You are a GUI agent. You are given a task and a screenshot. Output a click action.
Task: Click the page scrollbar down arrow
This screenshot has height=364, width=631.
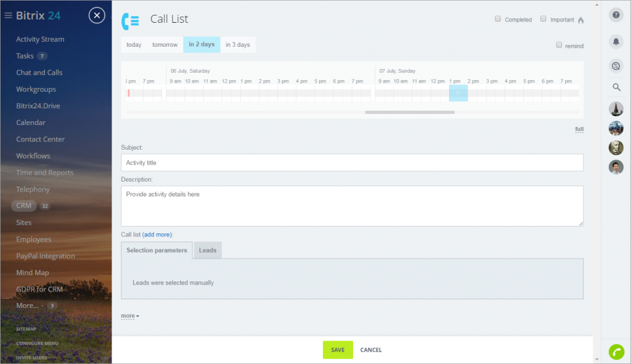click(x=596, y=359)
